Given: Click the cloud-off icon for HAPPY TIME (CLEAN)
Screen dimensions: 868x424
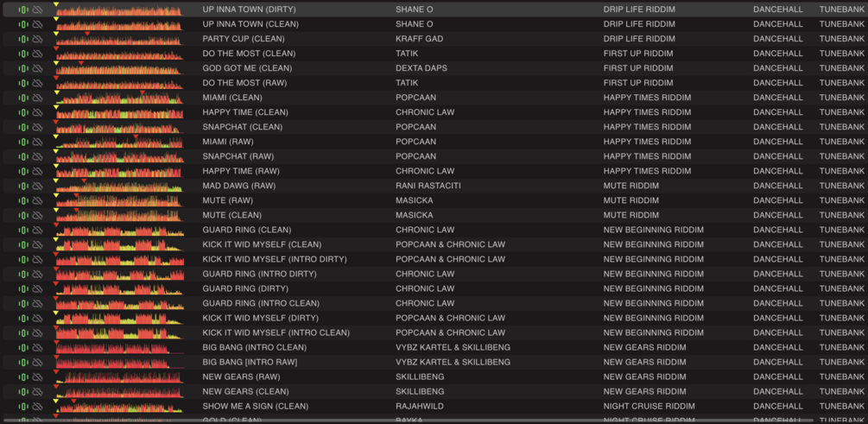Looking at the screenshot, I should [37, 112].
